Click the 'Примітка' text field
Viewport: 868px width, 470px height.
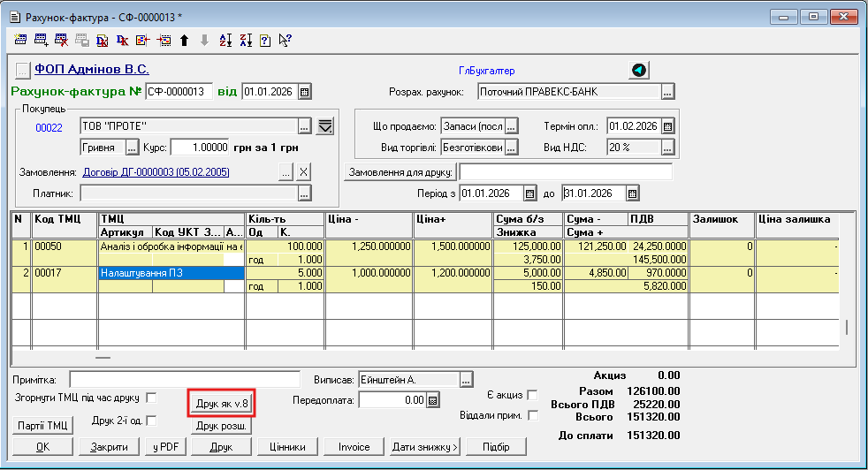pyautogui.click(x=185, y=379)
